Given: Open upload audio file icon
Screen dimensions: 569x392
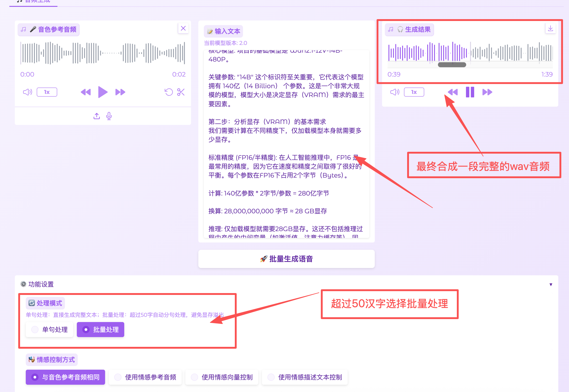Looking at the screenshot, I should click(x=97, y=116).
